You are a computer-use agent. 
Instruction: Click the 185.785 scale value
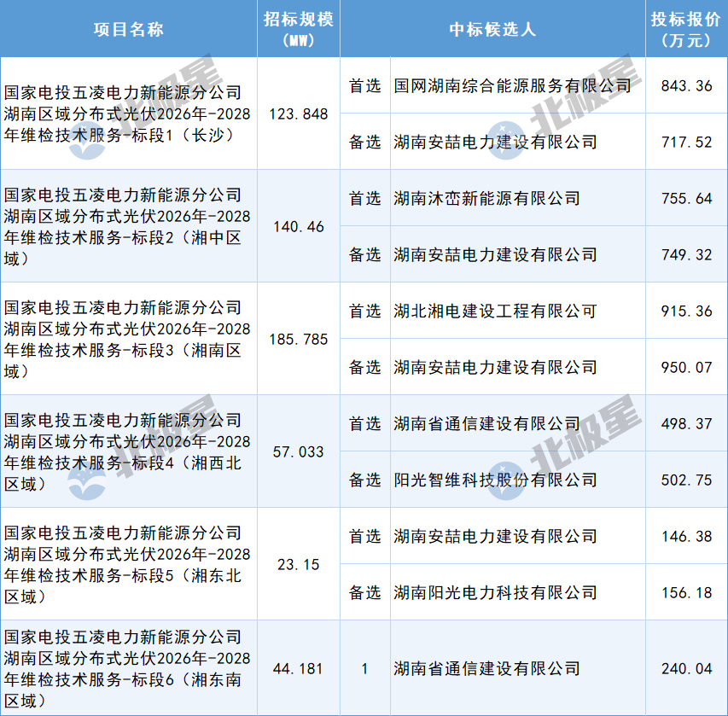pyautogui.click(x=299, y=340)
